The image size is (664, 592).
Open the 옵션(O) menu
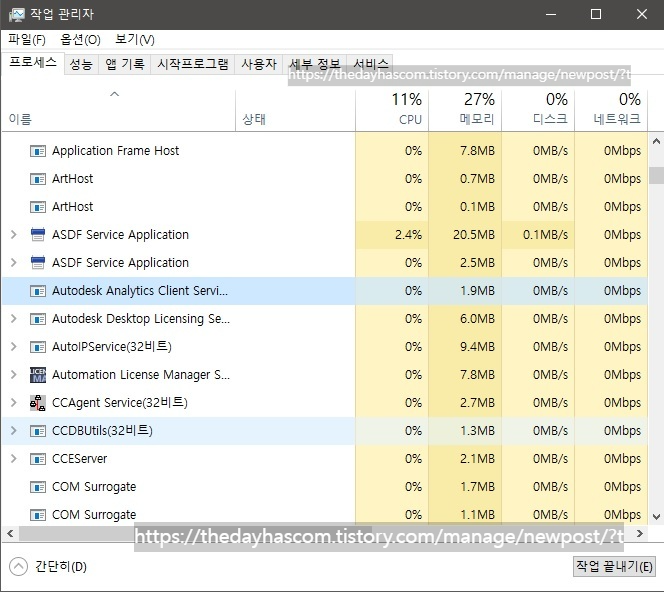click(80, 40)
